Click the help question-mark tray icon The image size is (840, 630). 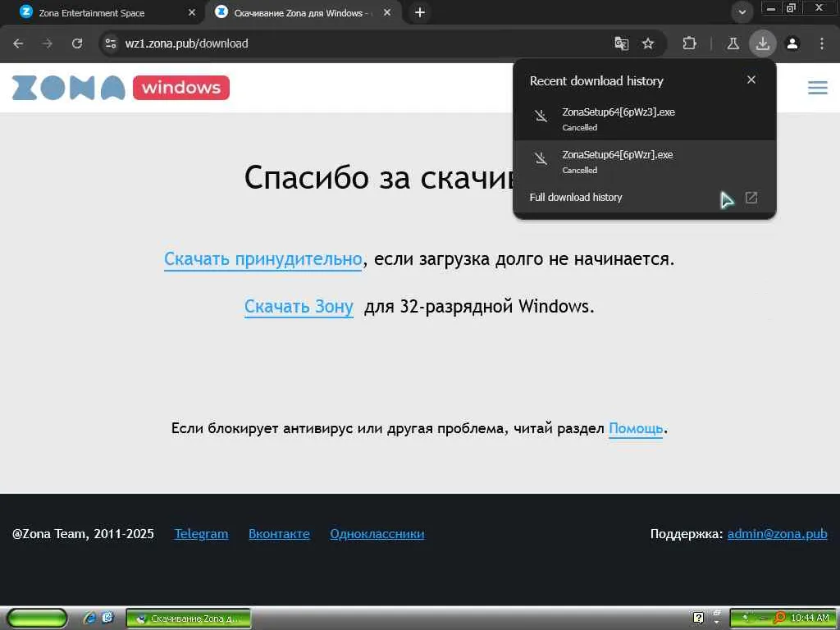[x=699, y=619]
